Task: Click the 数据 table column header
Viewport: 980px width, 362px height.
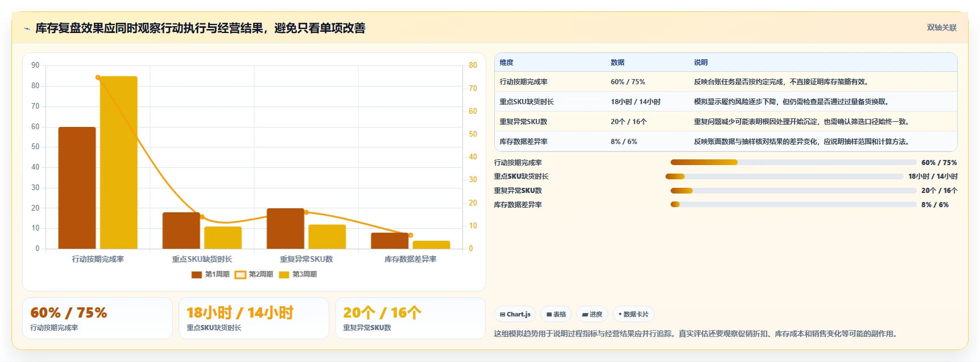Action: pyautogui.click(x=617, y=63)
